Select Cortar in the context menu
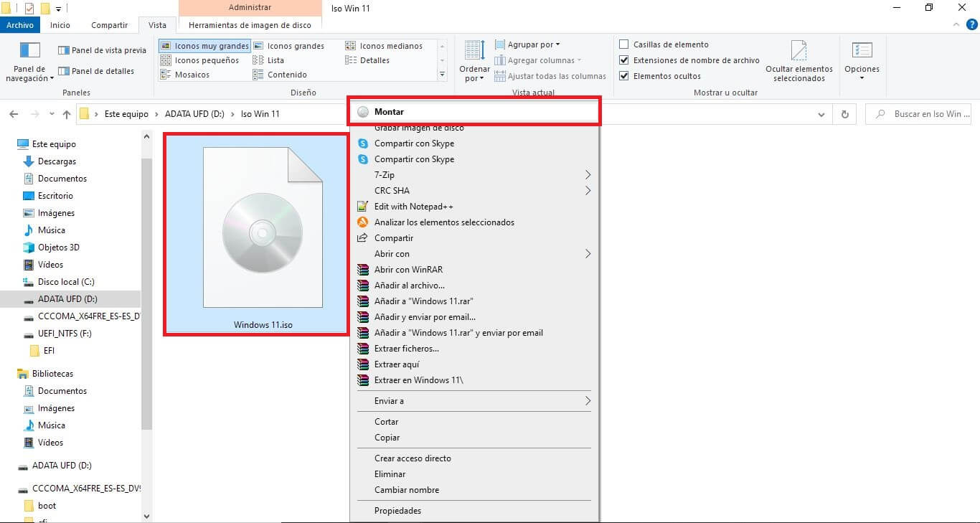 pos(474,422)
